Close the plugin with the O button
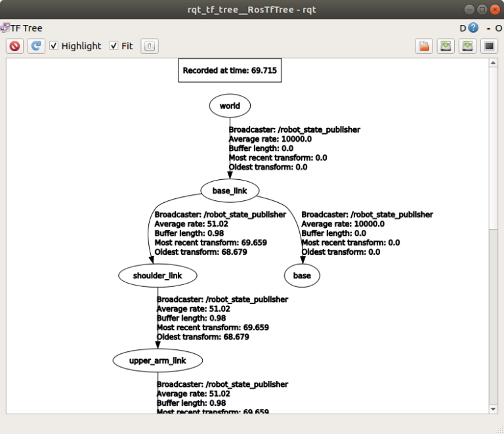 pos(499,28)
